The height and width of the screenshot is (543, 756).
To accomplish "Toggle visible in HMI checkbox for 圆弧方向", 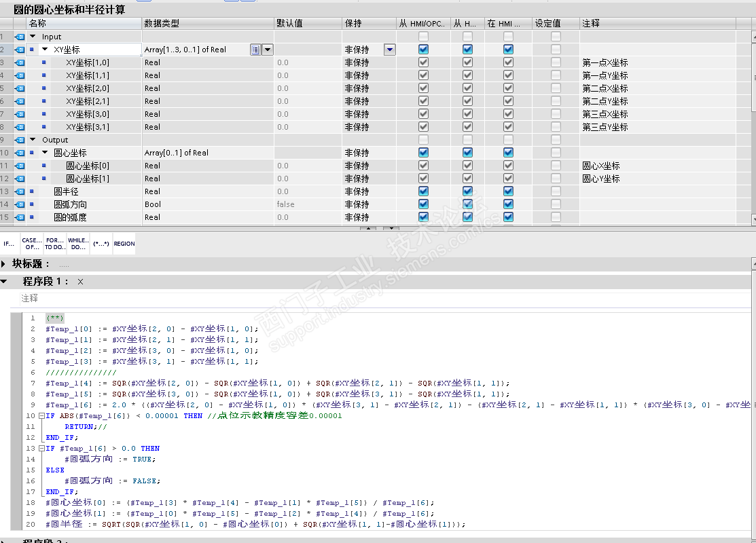I will pos(508,204).
